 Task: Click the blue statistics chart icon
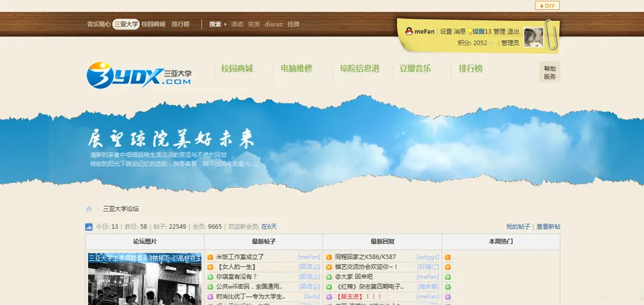click(x=89, y=227)
